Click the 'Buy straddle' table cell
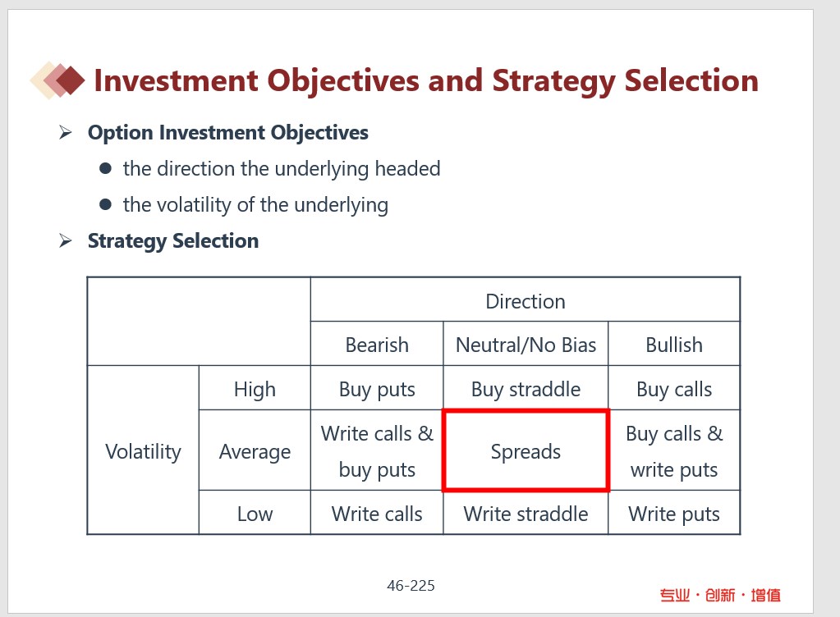Screen dimensions: 840x617 [x=526, y=389]
